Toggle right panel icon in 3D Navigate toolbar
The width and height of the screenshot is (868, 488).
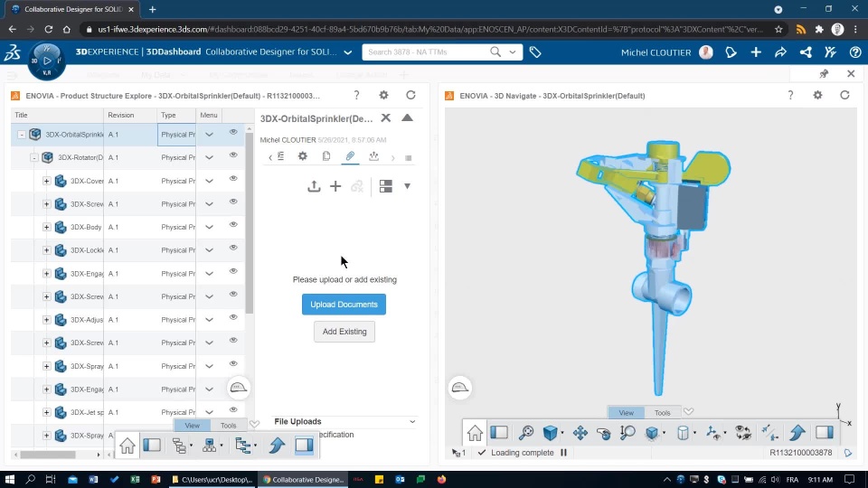coord(825,433)
